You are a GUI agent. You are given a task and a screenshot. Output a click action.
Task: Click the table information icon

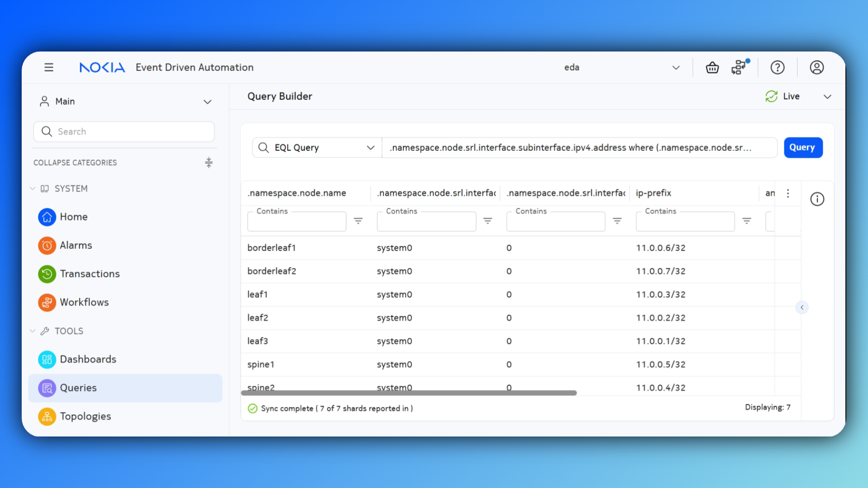(817, 199)
